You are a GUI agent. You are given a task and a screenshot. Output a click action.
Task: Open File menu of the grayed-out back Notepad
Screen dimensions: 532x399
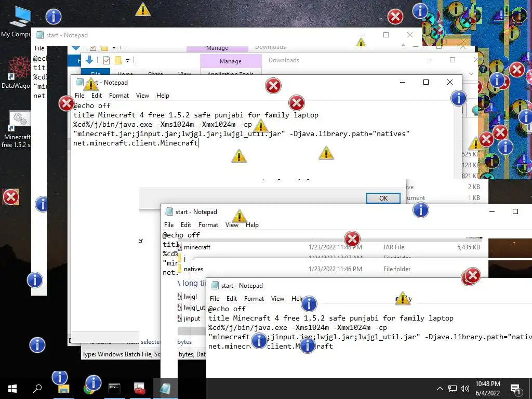click(x=39, y=48)
